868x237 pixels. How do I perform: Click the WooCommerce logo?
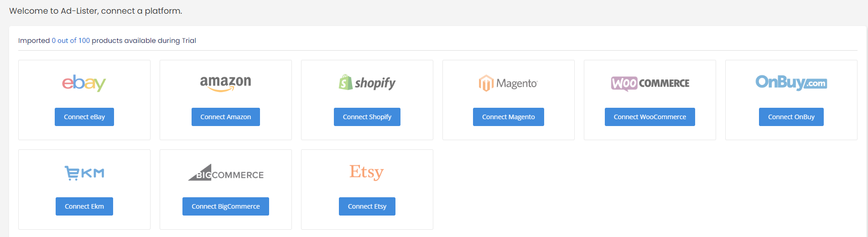[x=650, y=83]
